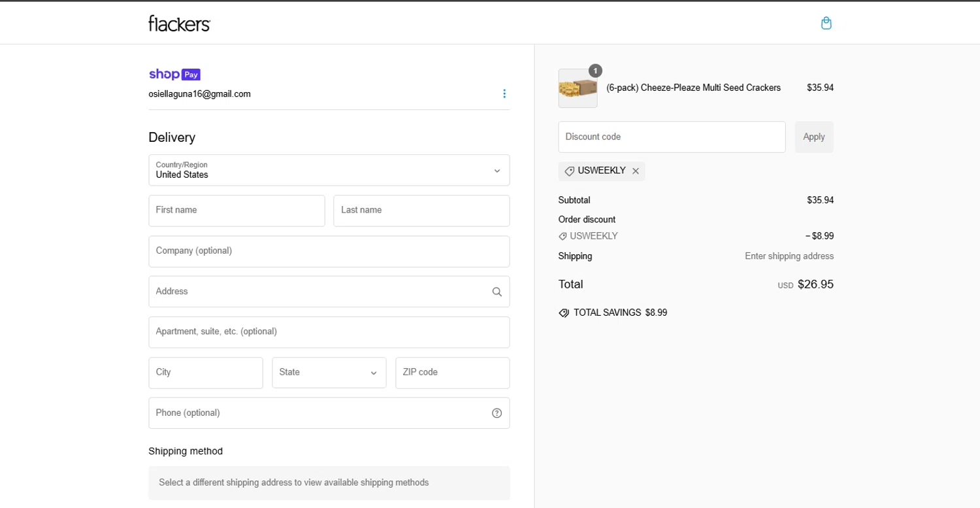Click the Company (optional) field
980x508 pixels.
[x=329, y=251]
